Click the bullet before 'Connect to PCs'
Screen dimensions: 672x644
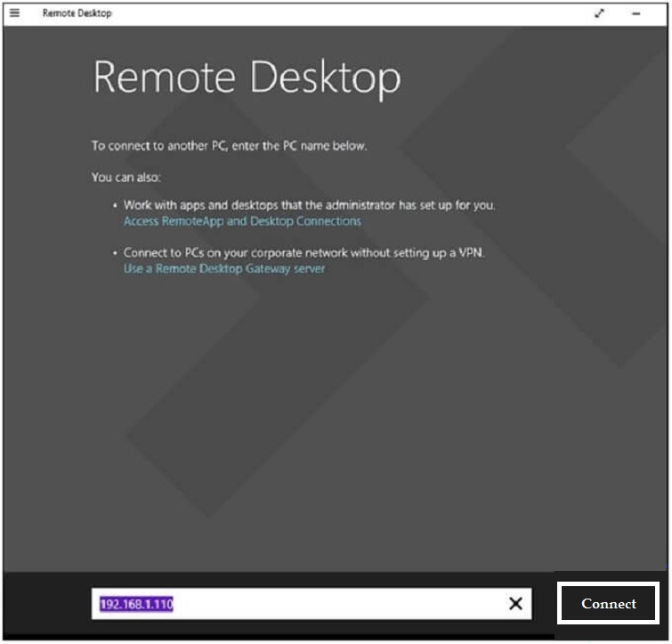pyautogui.click(x=115, y=254)
